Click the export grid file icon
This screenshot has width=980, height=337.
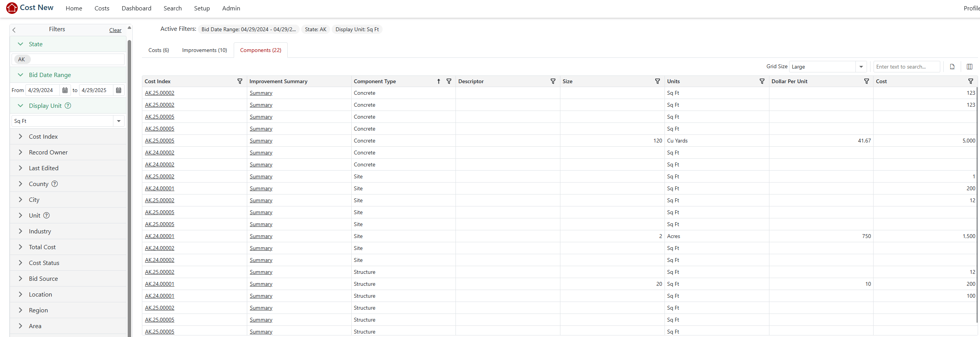[952, 67]
